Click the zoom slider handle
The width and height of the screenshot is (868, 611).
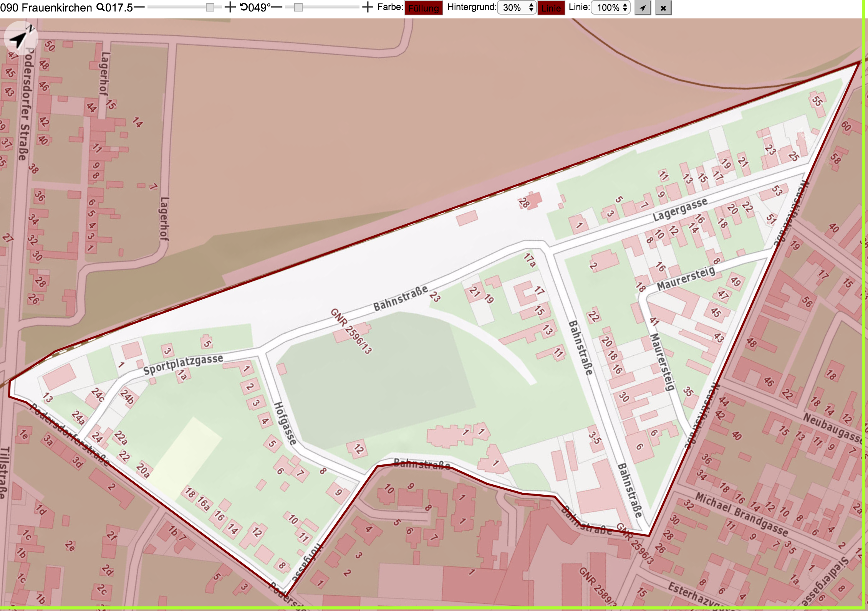210,7
